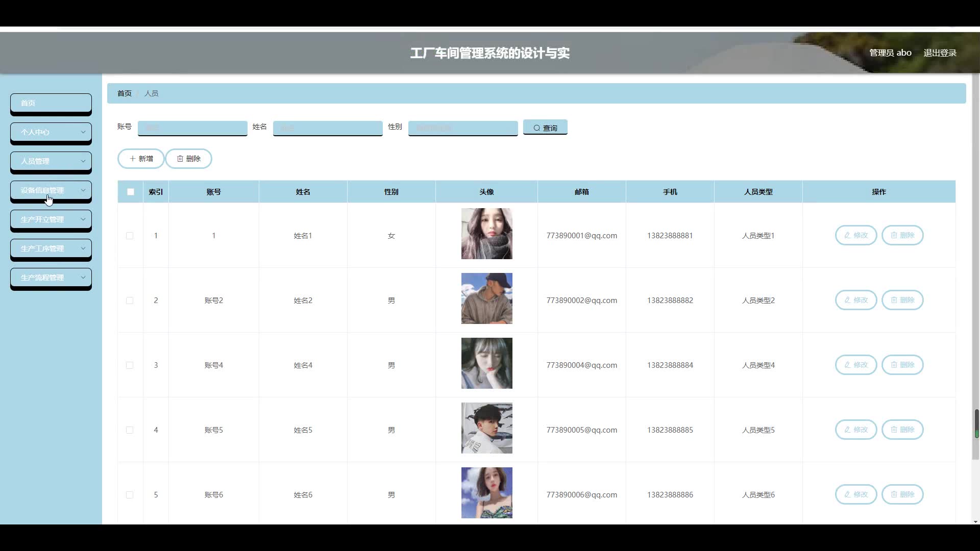Click the 退出登录 link
The width and height of the screenshot is (980, 551).
pos(940,53)
